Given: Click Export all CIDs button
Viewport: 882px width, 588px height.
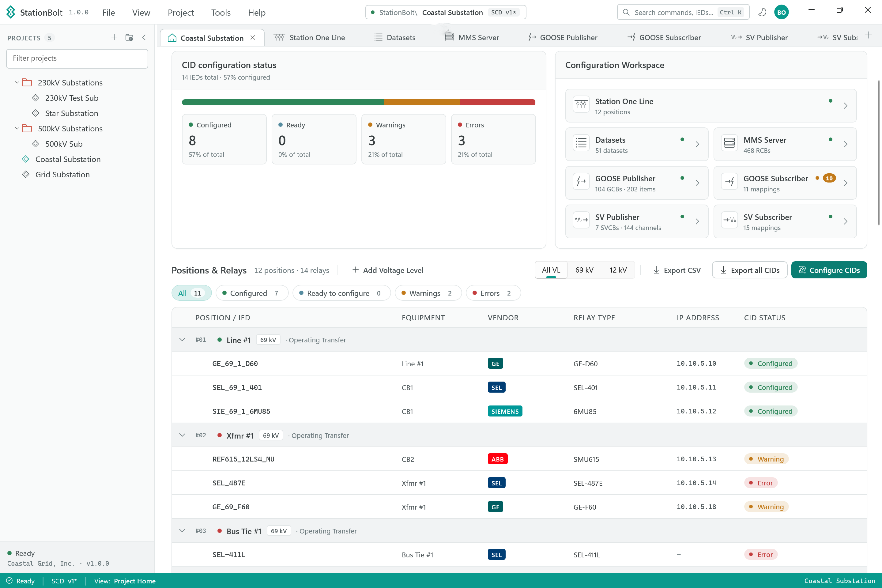Looking at the screenshot, I should coord(749,270).
